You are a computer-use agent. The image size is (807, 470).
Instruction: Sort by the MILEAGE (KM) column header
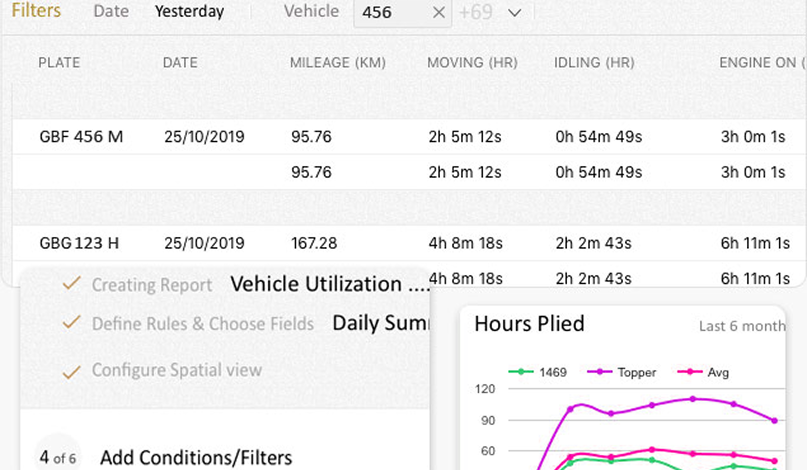click(x=337, y=63)
